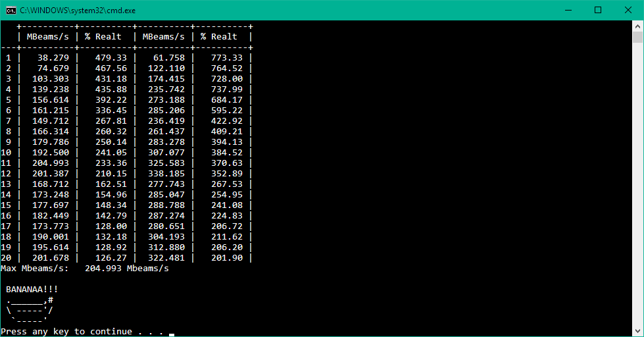Click the value 773.33

point(227,57)
